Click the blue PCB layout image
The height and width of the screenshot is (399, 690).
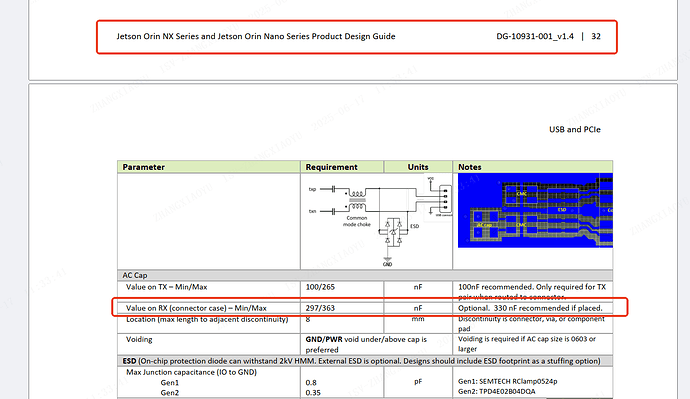tap(535, 210)
